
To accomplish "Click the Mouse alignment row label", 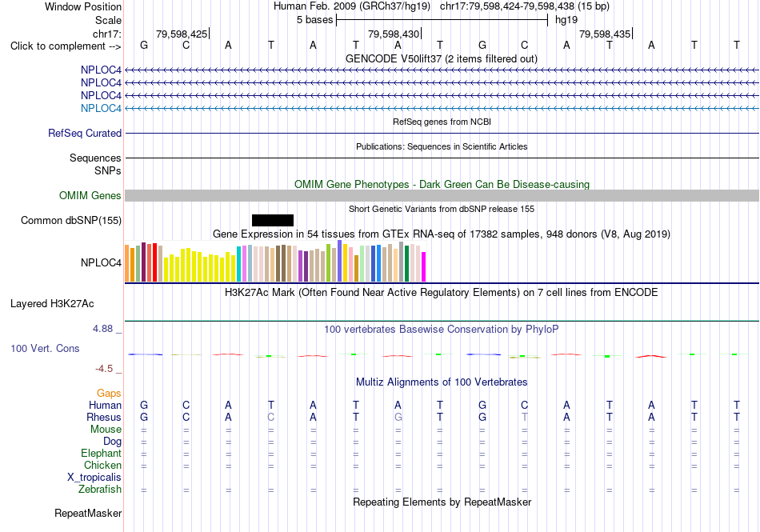I will click(106, 430).
